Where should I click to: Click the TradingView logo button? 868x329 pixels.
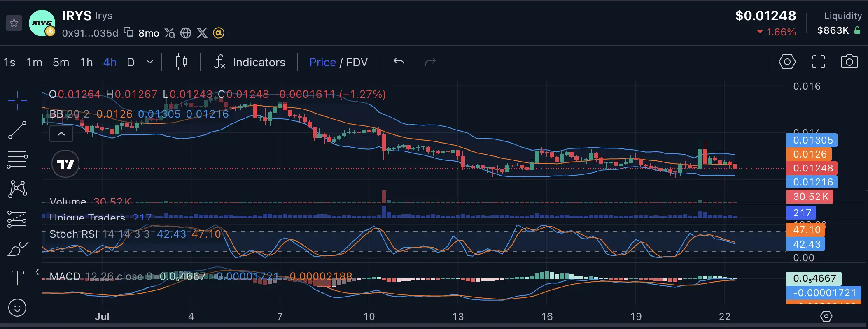(x=65, y=164)
